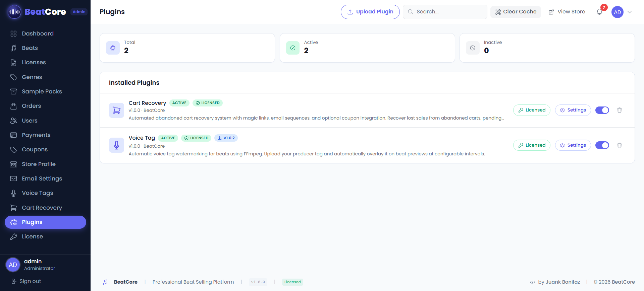Open the View Store link
Viewport: 644px width, 291px height.
point(567,12)
